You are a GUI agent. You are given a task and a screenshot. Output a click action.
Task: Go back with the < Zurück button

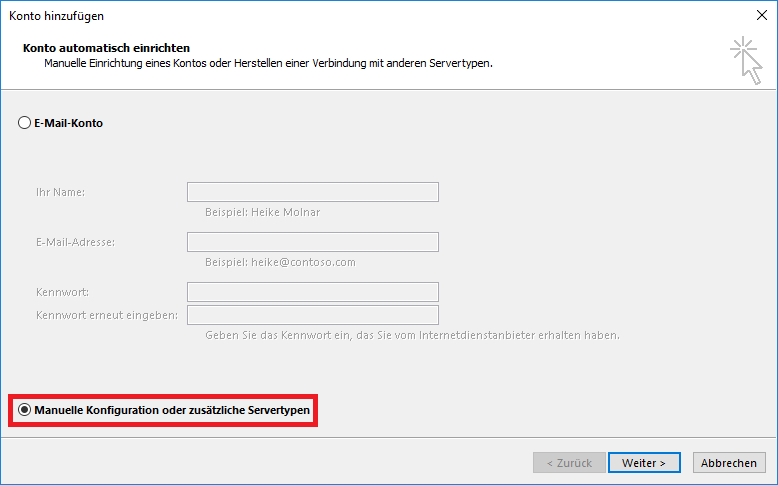coord(568,463)
